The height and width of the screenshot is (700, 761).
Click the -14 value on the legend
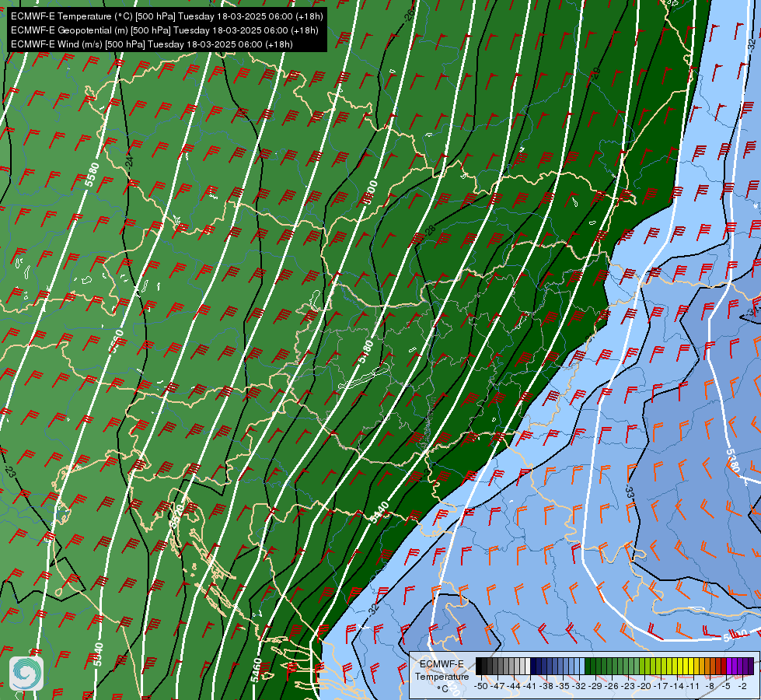[677, 686]
